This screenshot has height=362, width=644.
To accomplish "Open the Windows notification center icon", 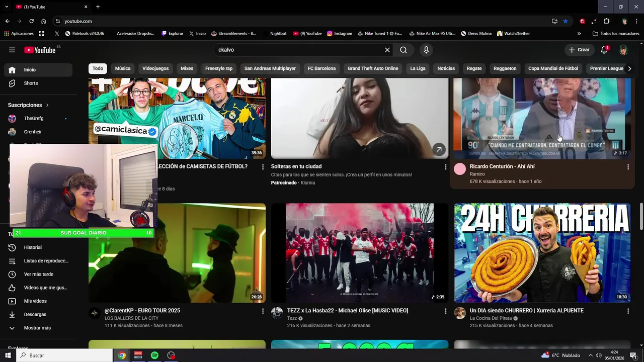I will 633,355.
